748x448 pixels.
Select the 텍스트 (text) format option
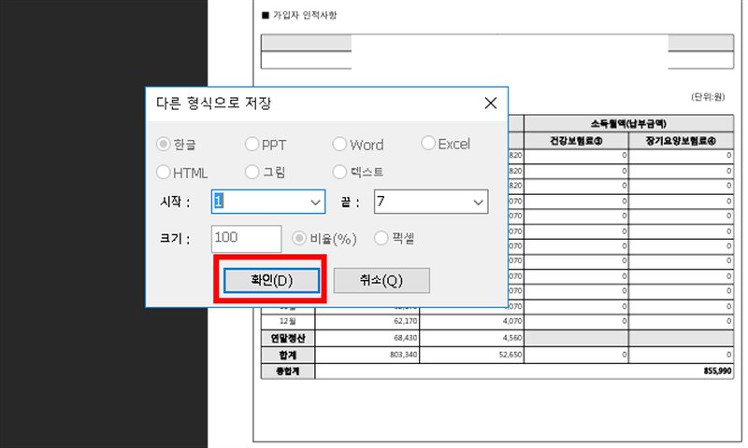click(339, 172)
